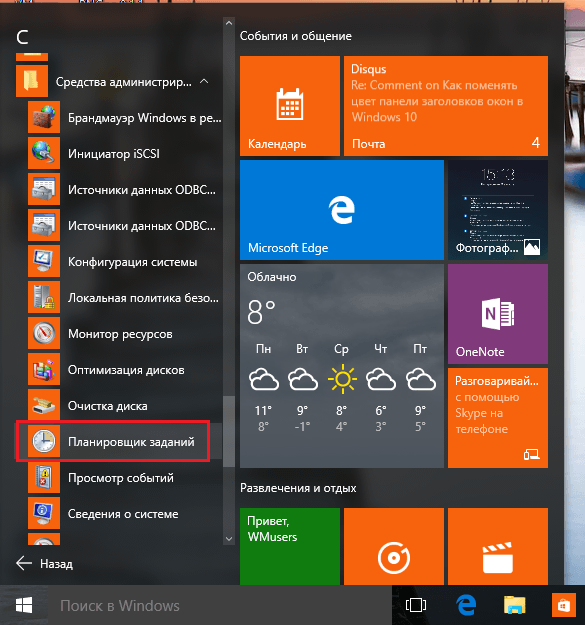The image size is (585, 625).
Task: Open the Календарь tile
Action: pos(290,106)
